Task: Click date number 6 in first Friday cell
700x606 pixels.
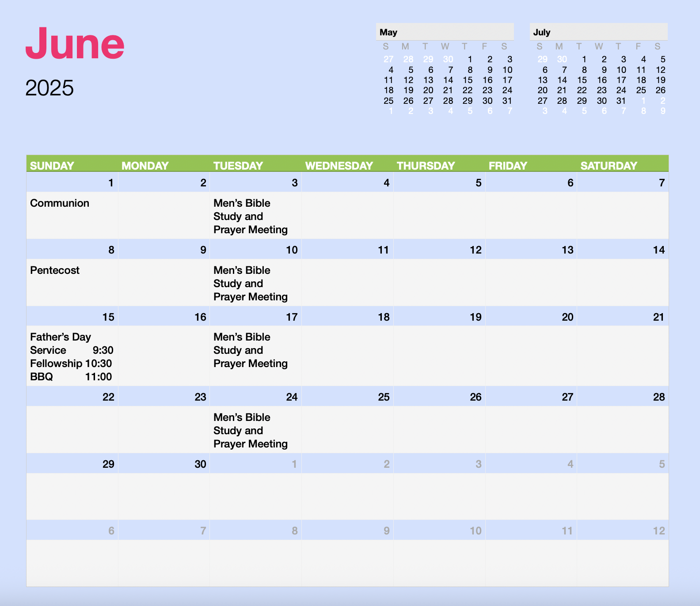Action: tap(570, 183)
